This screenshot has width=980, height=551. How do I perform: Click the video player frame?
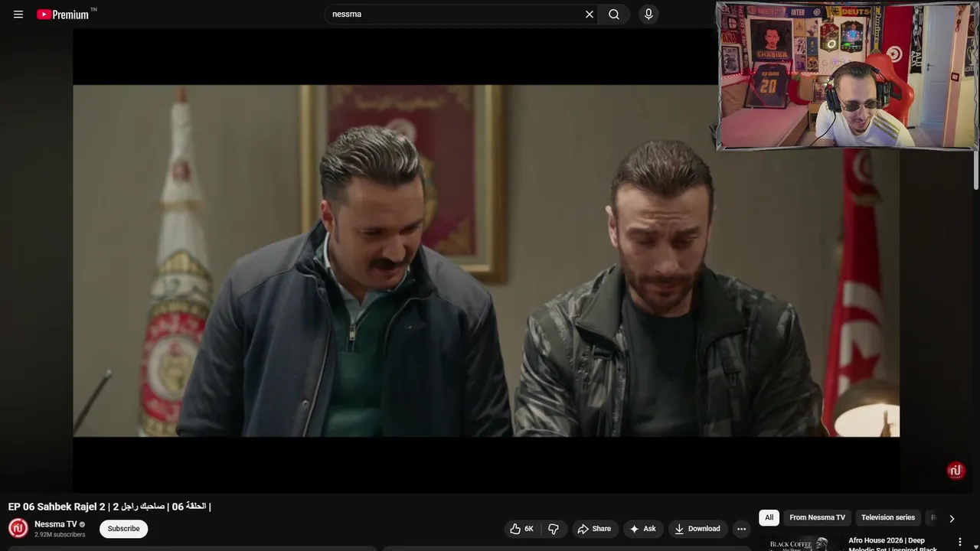coord(486,260)
